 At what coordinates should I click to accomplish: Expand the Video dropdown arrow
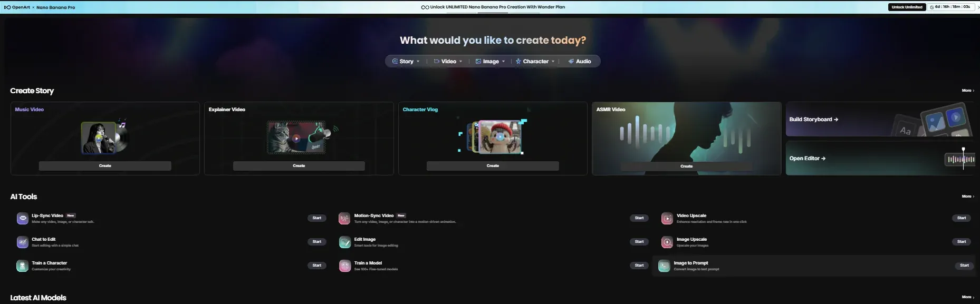(461, 62)
